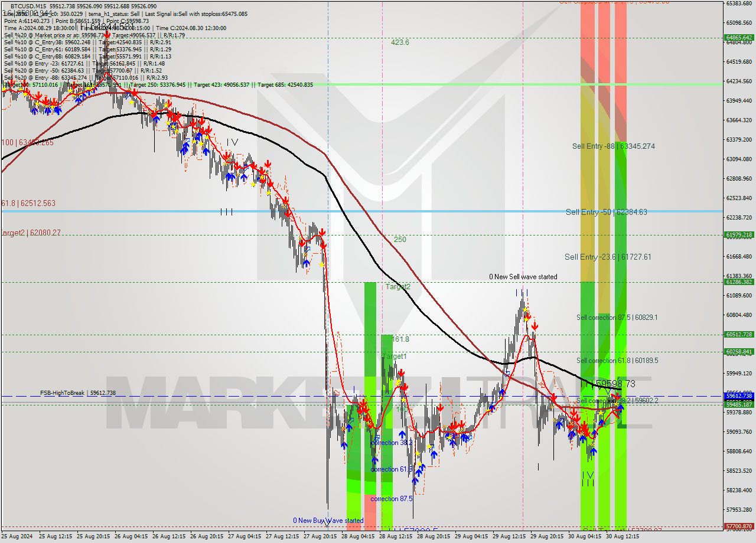Click 'Sell correction 61.8 | 60189.5' label
This screenshot has width=756, height=543.
pyautogui.click(x=617, y=361)
